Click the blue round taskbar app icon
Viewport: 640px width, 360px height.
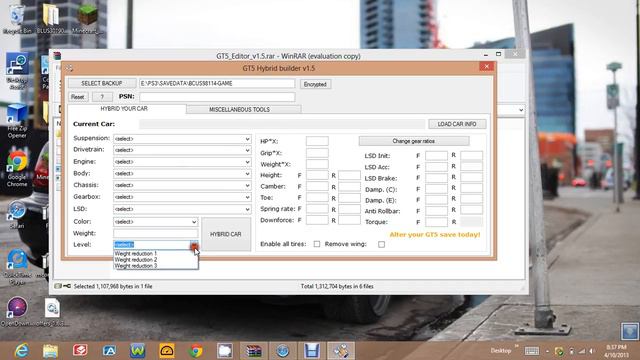282,351
